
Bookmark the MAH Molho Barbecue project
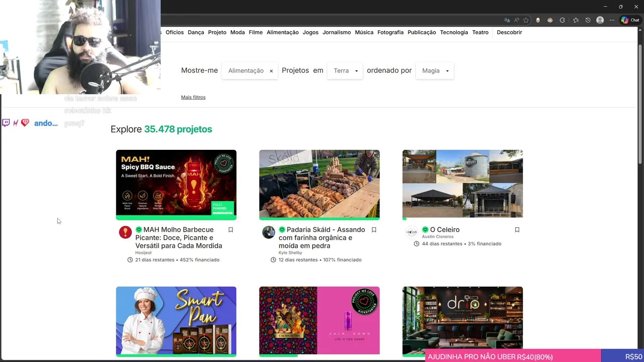(231, 230)
